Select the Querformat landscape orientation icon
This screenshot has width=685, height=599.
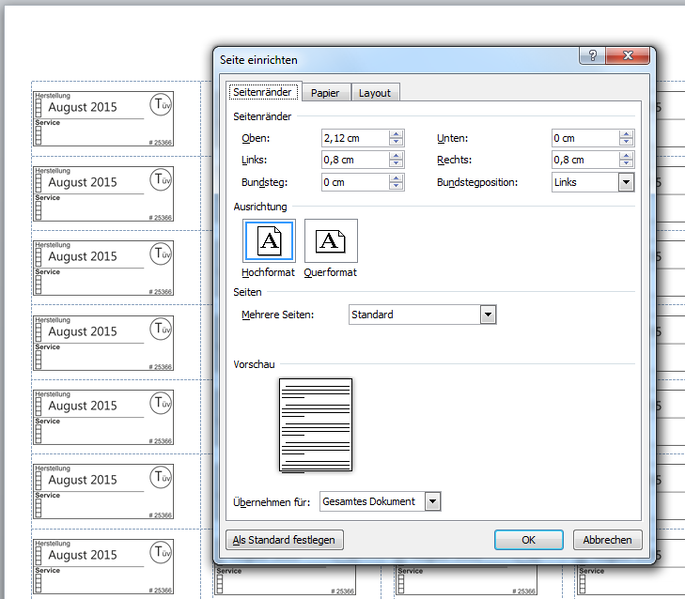tap(330, 241)
